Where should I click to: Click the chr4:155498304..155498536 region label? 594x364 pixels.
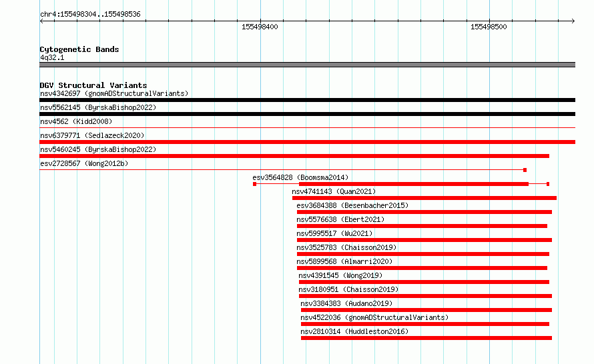pyautogui.click(x=90, y=15)
